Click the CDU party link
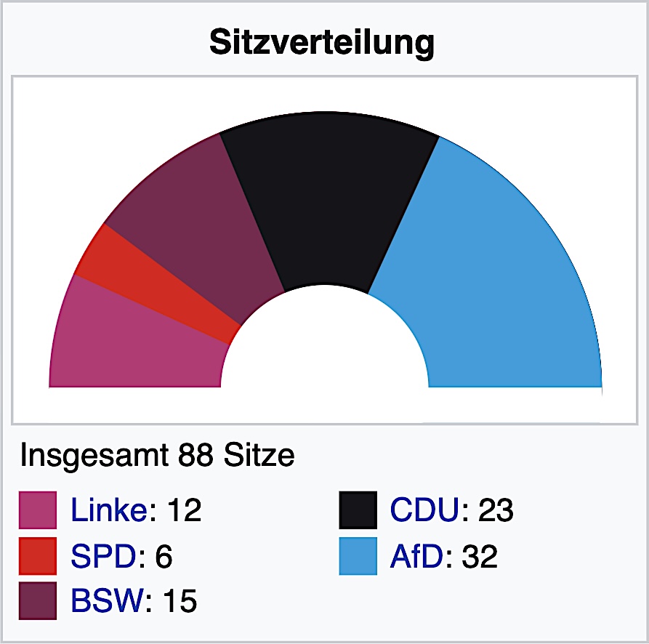The image size is (649, 644). click(x=425, y=511)
